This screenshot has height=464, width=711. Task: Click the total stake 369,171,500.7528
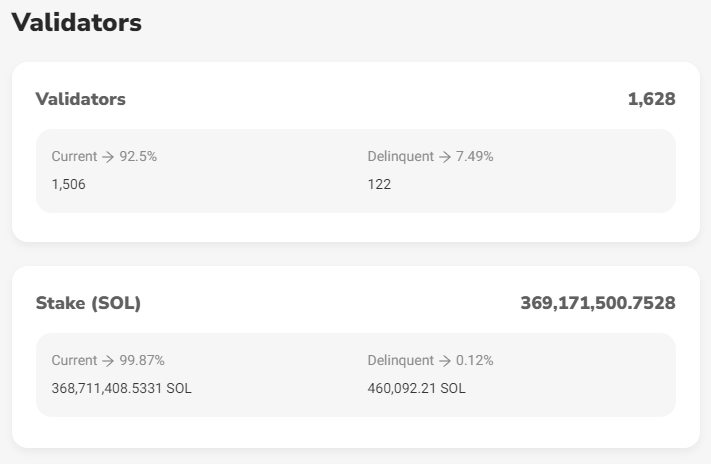pos(597,303)
